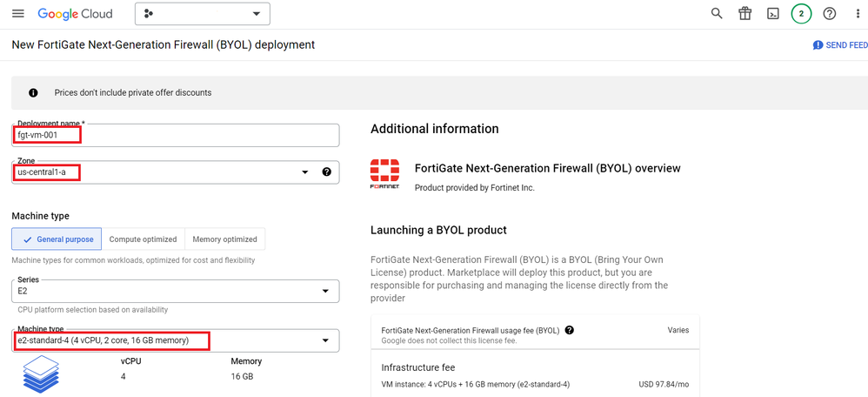
Task: Open notifications badge showing 2
Action: pyautogui.click(x=801, y=14)
